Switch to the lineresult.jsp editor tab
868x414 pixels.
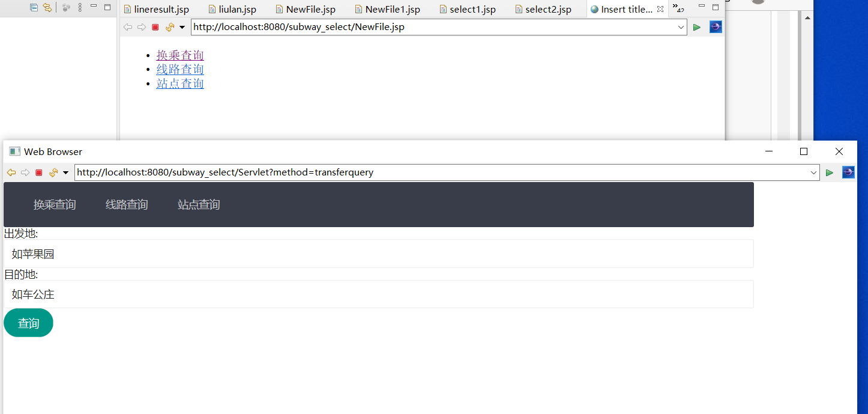pos(156,9)
